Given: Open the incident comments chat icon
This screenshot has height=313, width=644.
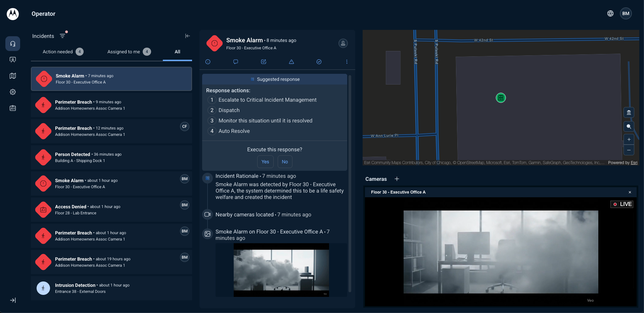Looking at the screenshot, I should pos(236,62).
